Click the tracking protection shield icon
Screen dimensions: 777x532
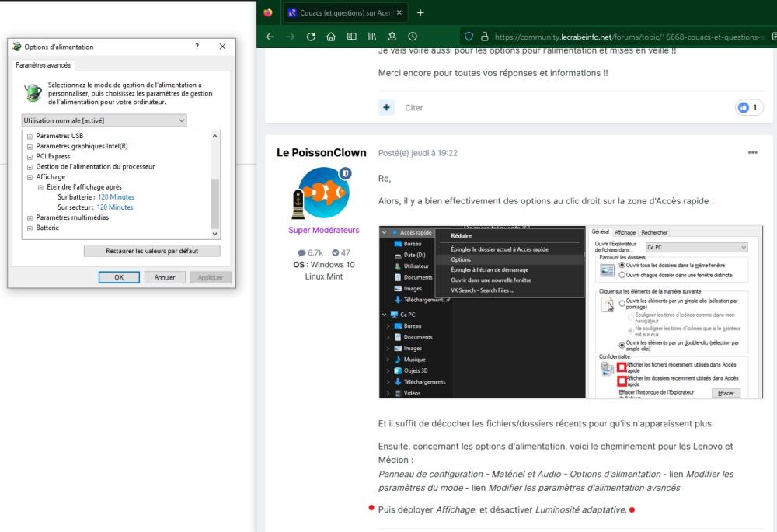[468, 36]
